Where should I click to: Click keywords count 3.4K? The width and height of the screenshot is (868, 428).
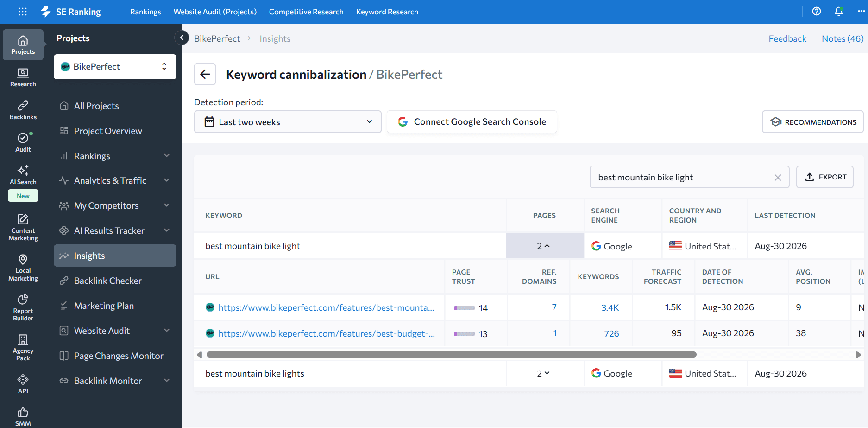610,307
